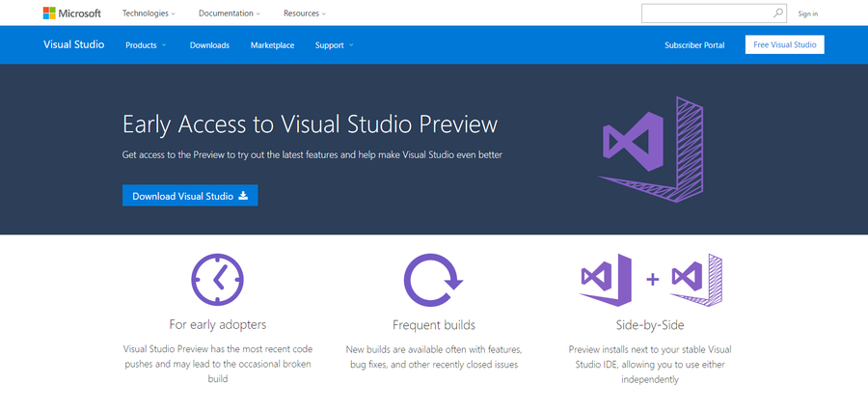Click the Visual Studio Preview hero logo

(x=650, y=149)
